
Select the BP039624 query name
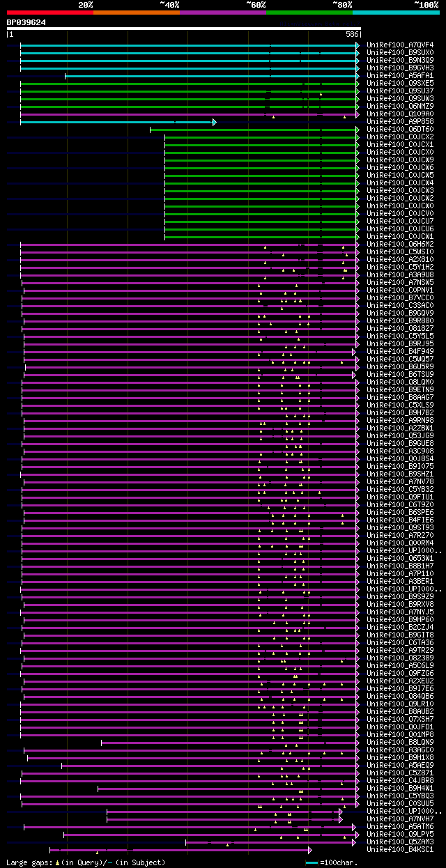pyautogui.click(x=26, y=22)
